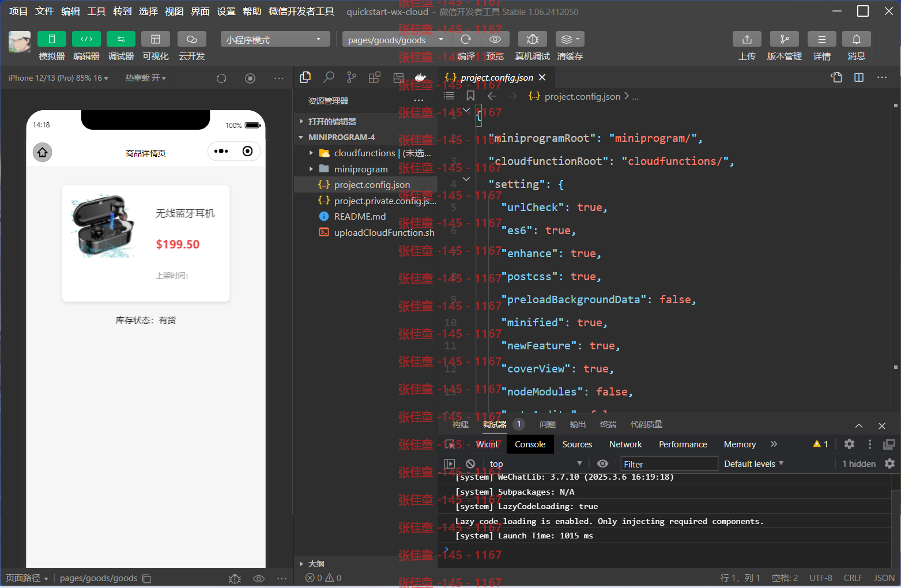Viewport: 901px width, 588px height.
Task: Open project.private.config.json file
Action: point(365,201)
